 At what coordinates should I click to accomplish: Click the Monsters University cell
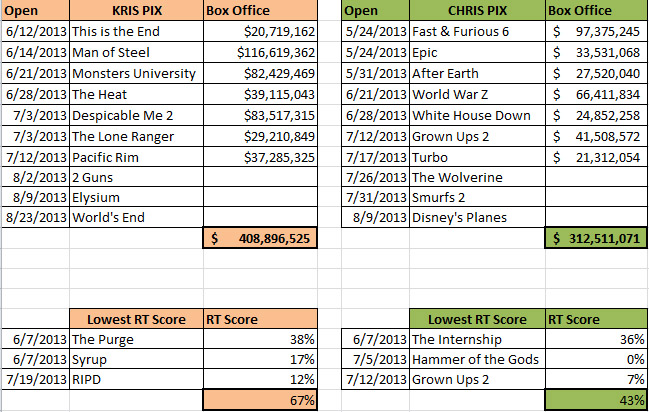137,74
